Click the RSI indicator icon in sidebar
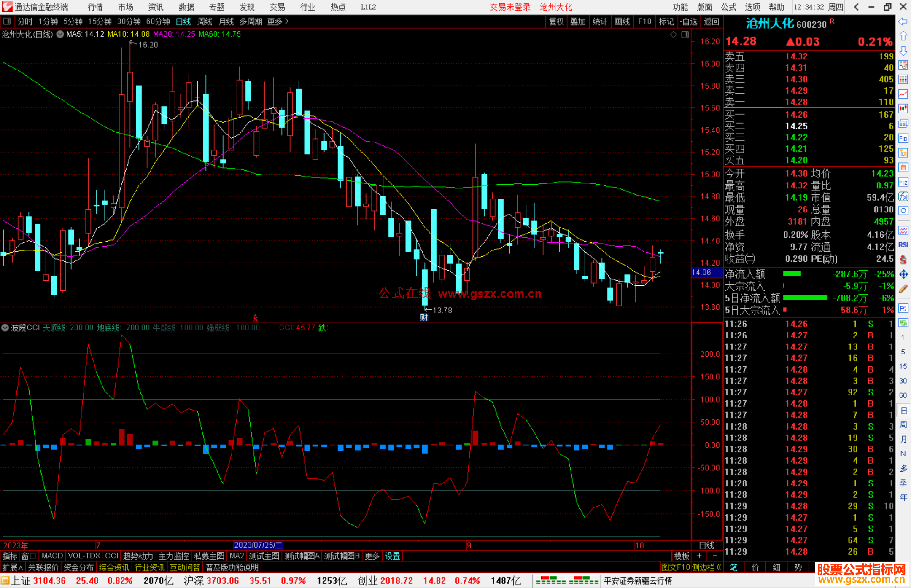The height and width of the screenshot is (588, 911). click(903, 245)
